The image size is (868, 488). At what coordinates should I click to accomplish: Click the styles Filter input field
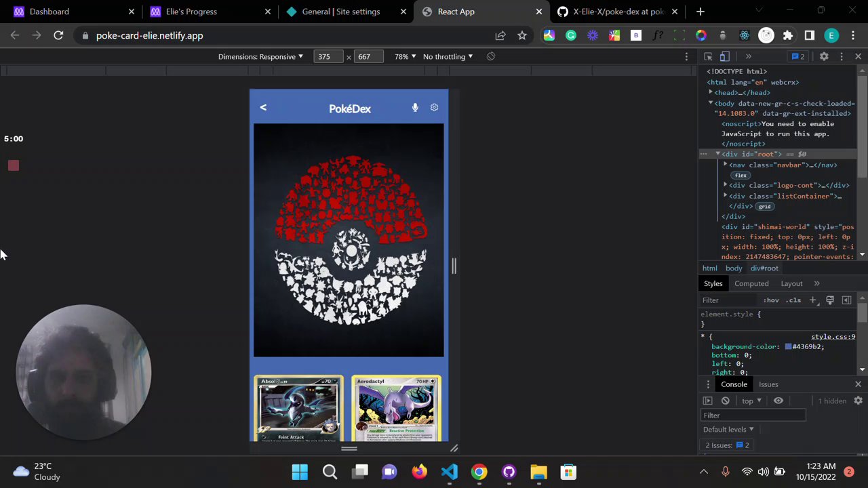pyautogui.click(x=729, y=300)
